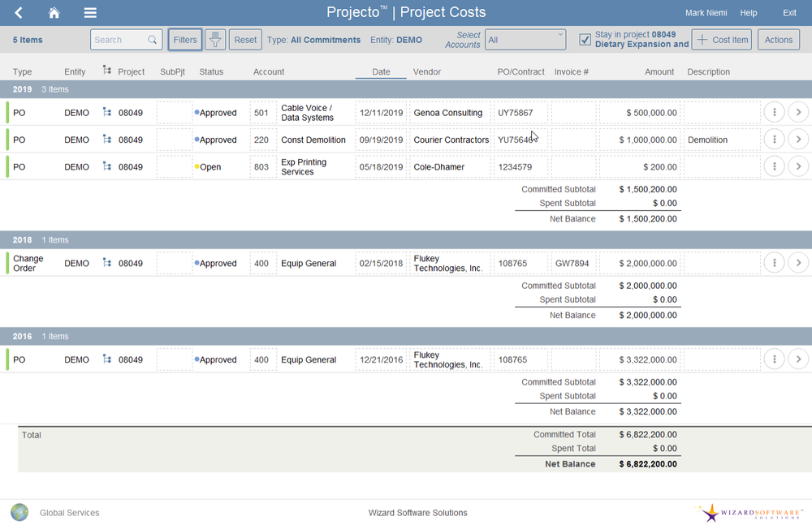Open the hamburger navigation menu
This screenshot has height=525, width=812.
pos(90,12)
